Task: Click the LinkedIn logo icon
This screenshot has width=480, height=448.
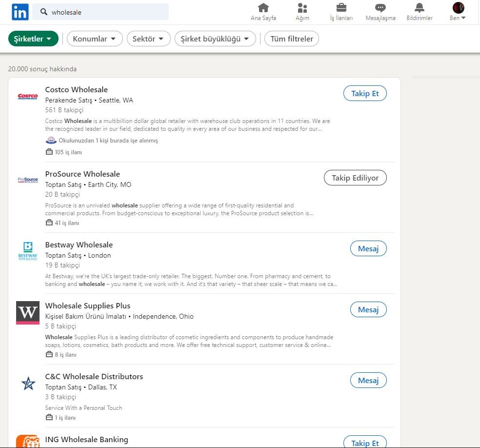Action: tap(20, 12)
